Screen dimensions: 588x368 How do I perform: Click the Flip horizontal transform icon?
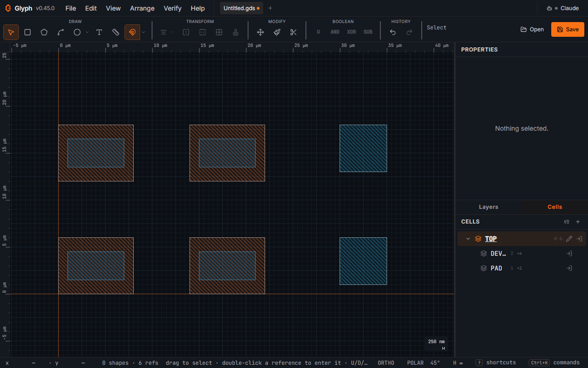click(x=186, y=32)
